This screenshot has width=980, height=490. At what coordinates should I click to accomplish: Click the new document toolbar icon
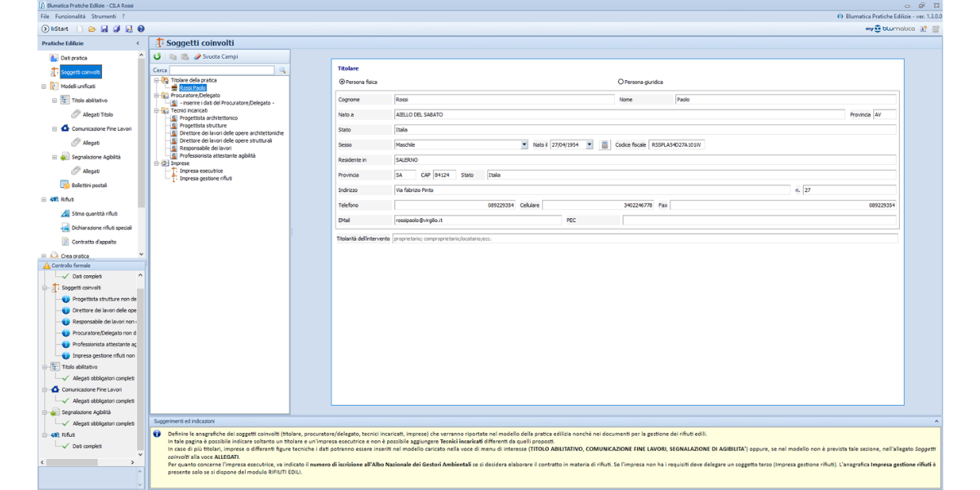coord(80,29)
